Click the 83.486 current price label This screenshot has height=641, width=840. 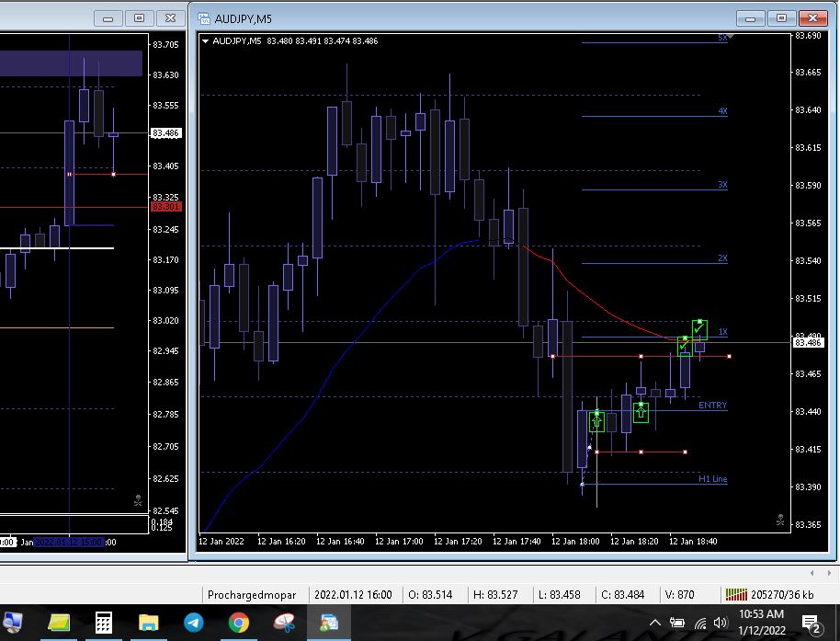[x=809, y=342]
